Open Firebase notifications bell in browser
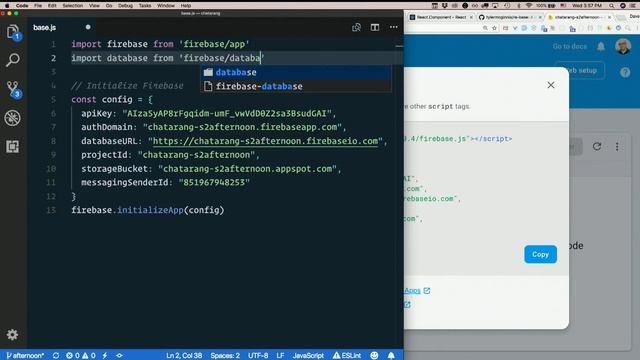The height and width of the screenshot is (360, 640). 601,47
